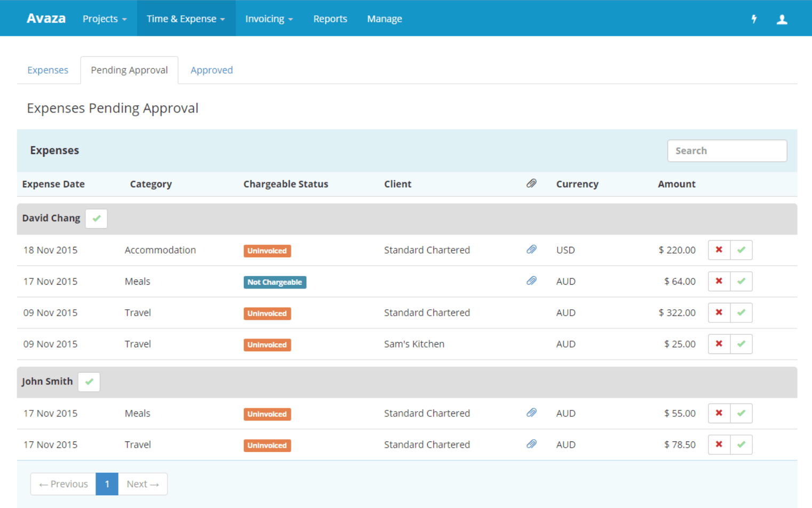The width and height of the screenshot is (812, 508).
Task: Reject the Sam's Kitchen Travel expense
Action: tap(719, 344)
